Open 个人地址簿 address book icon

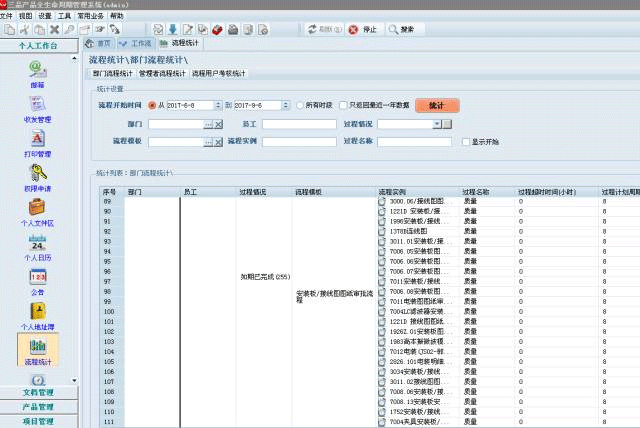37,313
